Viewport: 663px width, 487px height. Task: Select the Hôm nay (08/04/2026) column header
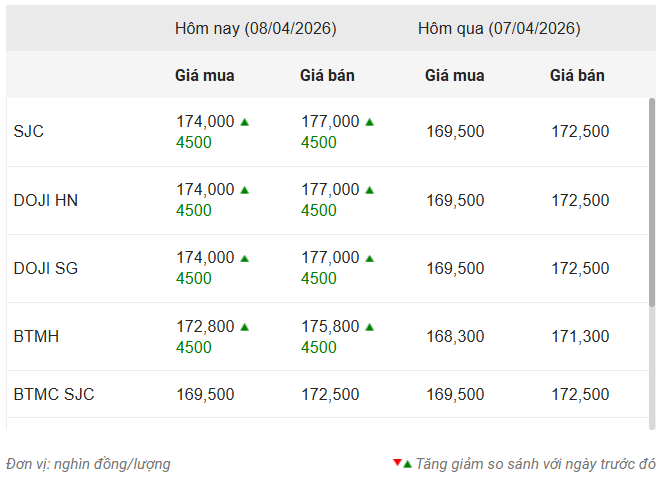(255, 29)
